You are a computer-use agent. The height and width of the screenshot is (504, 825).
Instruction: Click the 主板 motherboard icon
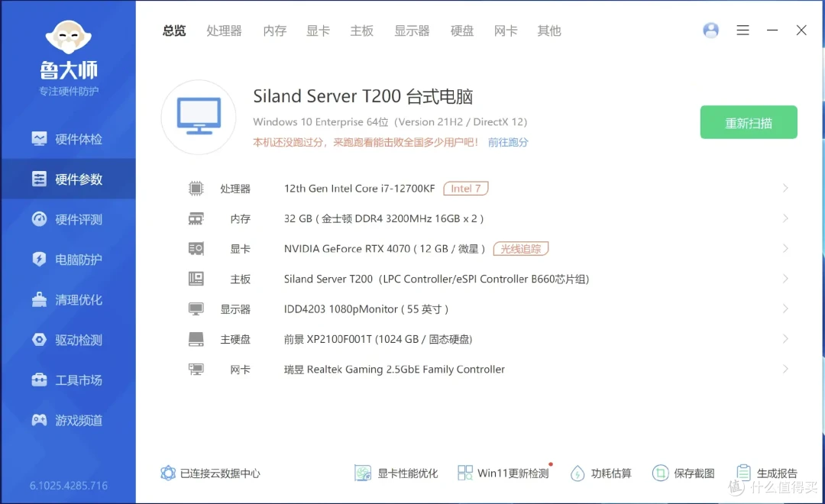coord(196,278)
